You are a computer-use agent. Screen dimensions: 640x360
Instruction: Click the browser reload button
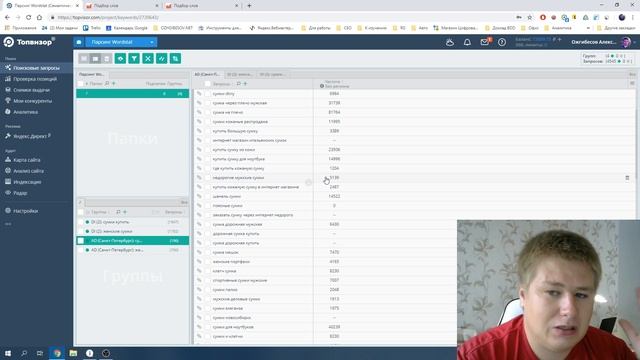tap(28, 17)
